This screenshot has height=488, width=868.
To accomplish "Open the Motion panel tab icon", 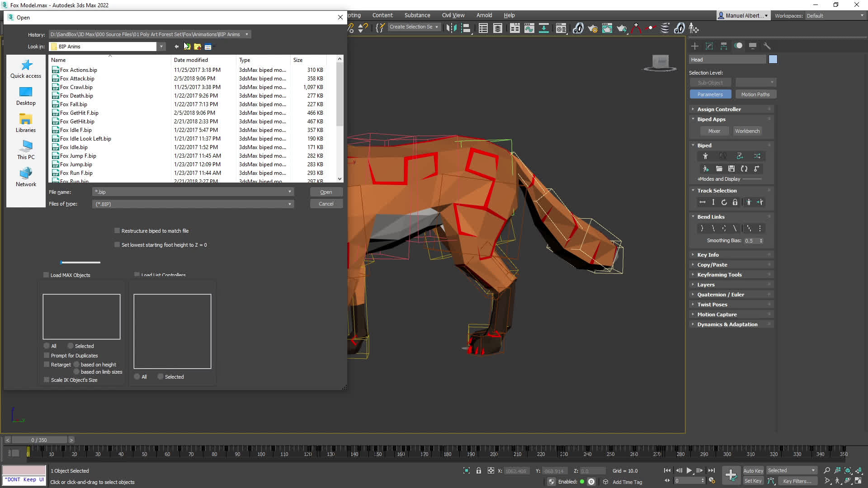I will click(738, 46).
